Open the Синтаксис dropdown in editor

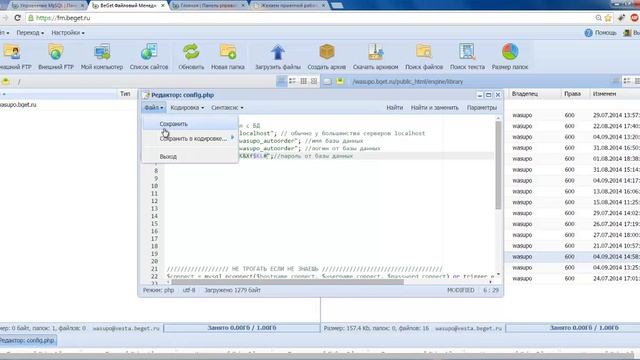tap(227, 107)
